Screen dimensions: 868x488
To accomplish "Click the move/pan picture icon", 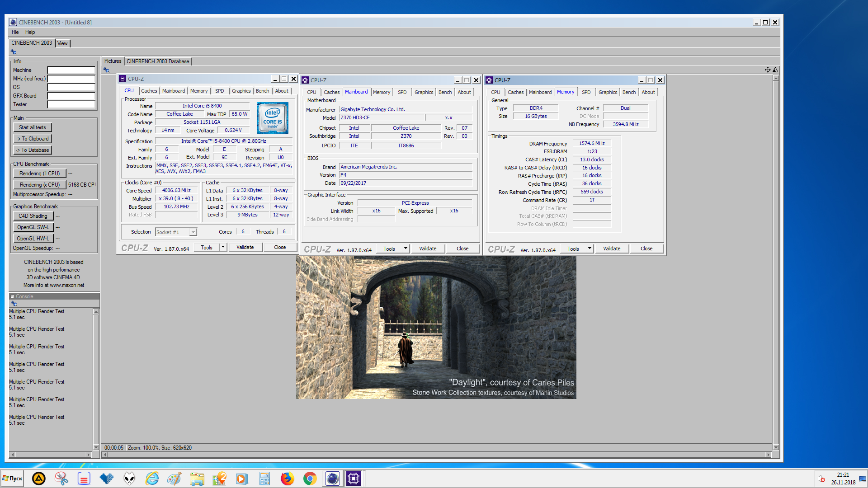I will [768, 70].
